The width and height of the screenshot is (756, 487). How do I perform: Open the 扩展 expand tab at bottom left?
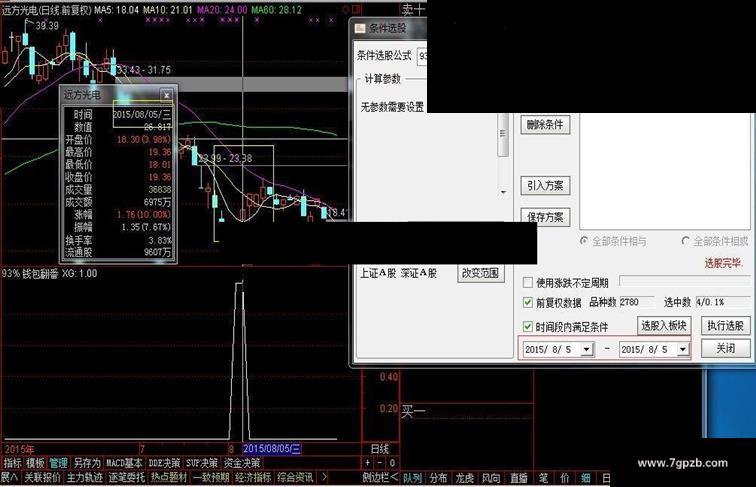pyautogui.click(x=9, y=477)
